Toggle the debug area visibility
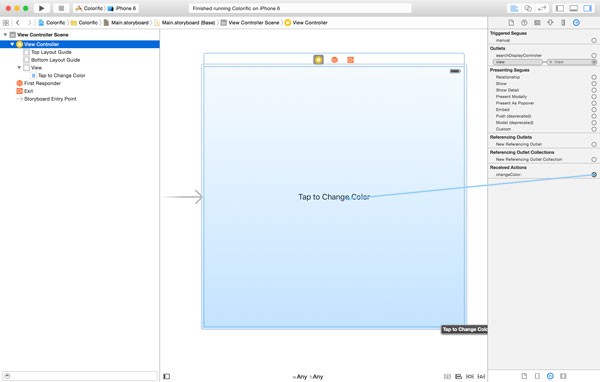Screen dimensions: 600x382 574,8
